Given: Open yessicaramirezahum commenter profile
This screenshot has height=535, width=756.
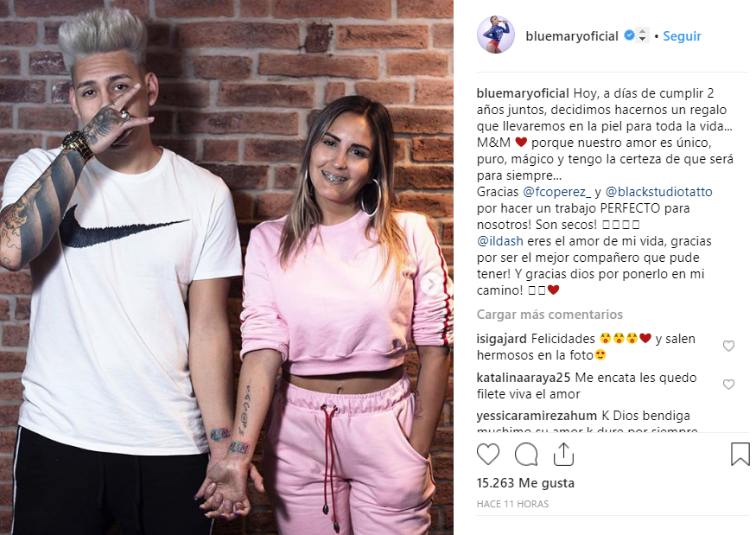Looking at the screenshot, I should 537,416.
